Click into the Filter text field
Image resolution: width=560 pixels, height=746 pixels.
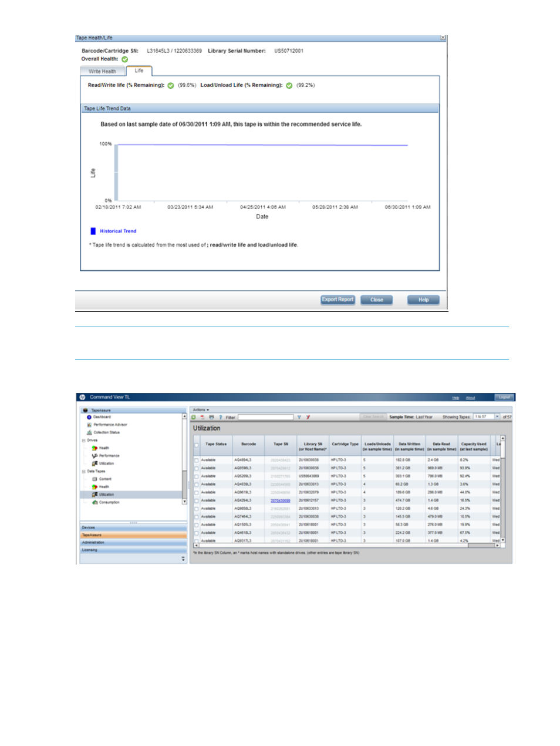pos(265,418)
